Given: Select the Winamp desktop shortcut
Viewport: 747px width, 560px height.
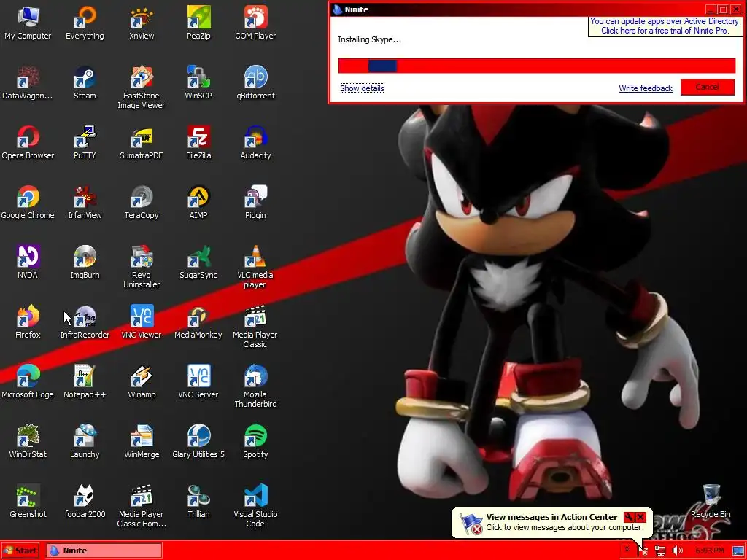Looking at the screenshot, I should coord(142,381).
